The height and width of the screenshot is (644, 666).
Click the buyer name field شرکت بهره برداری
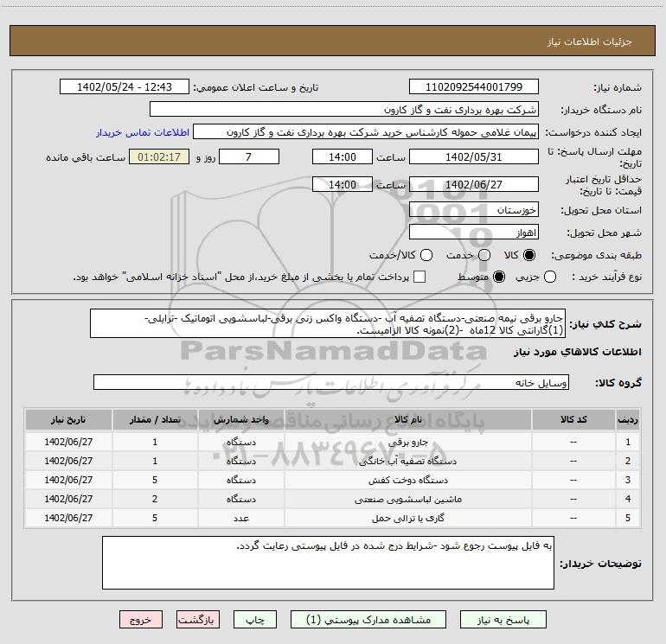click(x=344, y=110)
